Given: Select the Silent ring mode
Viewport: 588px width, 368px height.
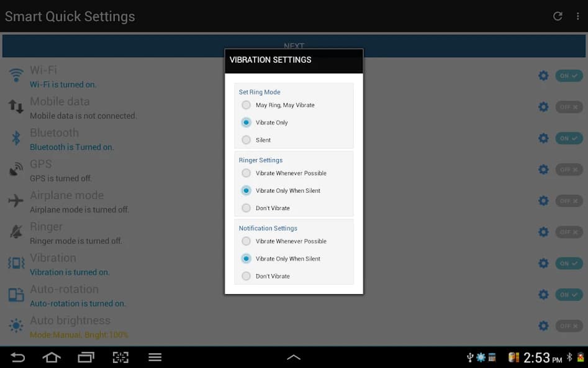Looking at the screenshot, I should click(246, 140).
